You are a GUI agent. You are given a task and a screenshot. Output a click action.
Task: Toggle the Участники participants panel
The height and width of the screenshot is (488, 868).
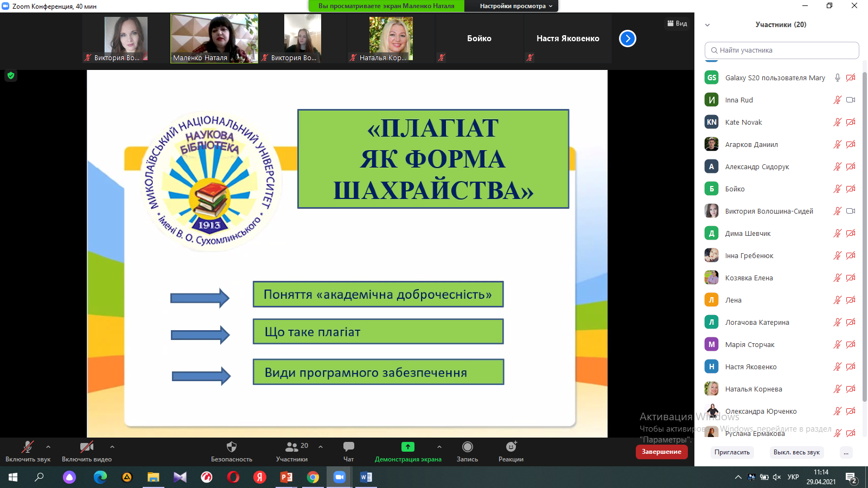click(x=292, y=447)
